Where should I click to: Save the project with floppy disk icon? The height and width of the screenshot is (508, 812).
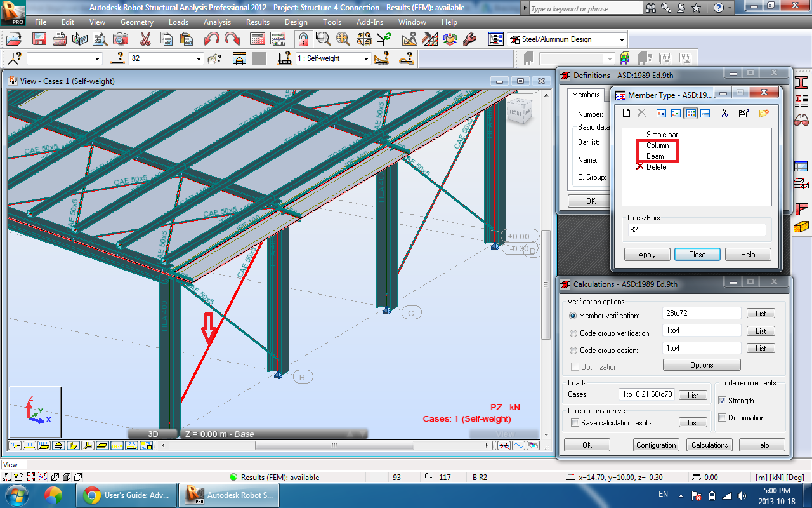click(39, 39)
